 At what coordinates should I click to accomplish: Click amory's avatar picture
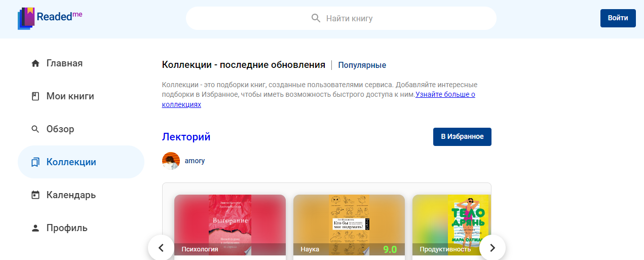point(171,161)
